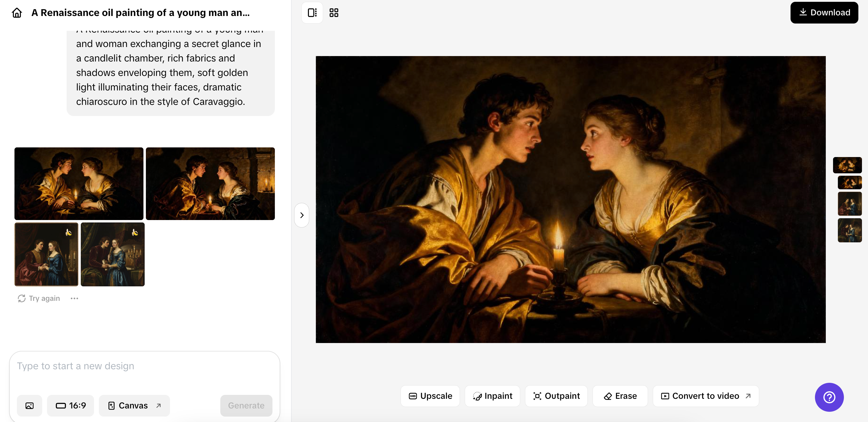Click the image upload icon
The width and height of the screenshot is (868, 422).
30,405
